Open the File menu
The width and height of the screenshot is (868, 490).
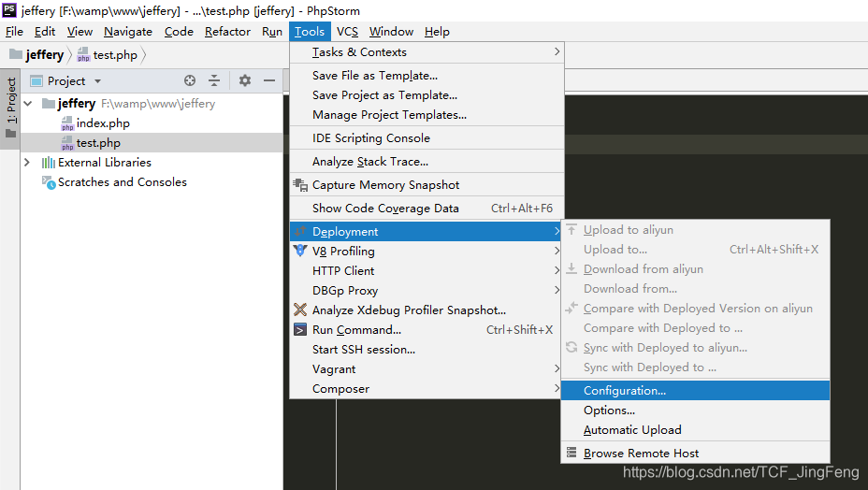14,32
